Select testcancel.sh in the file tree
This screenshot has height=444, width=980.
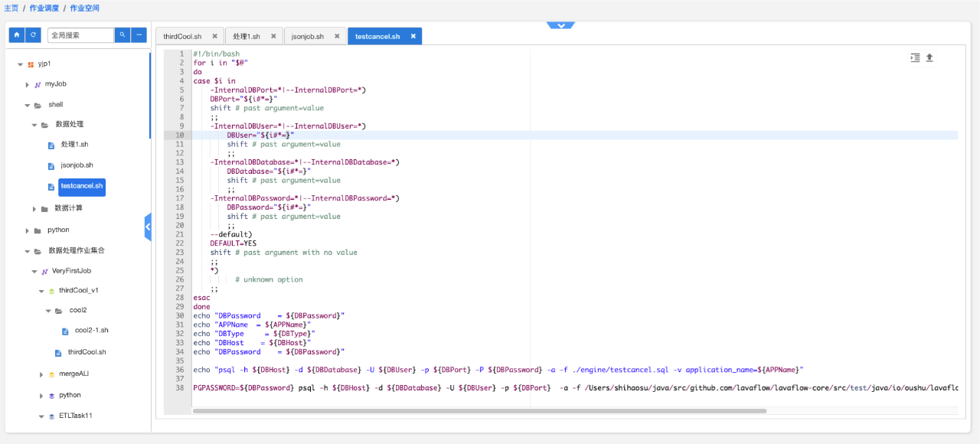pos(82,186)
